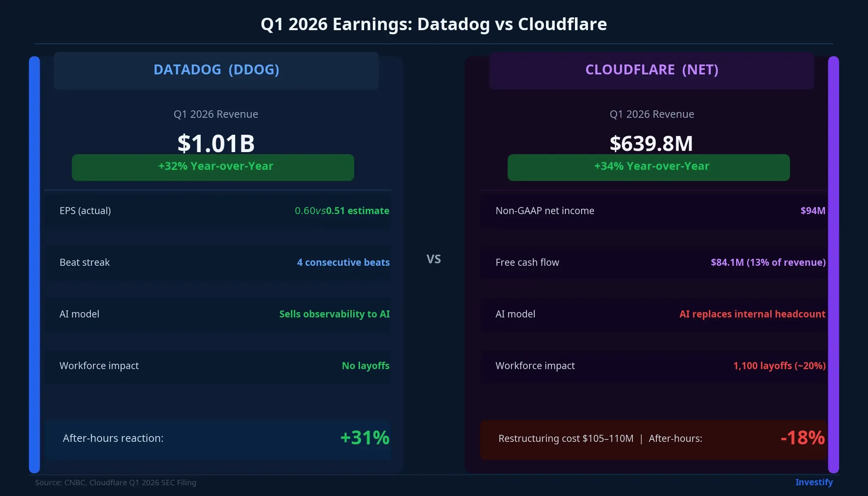
Task: Click Datadog's $1.01B revenue figure
Action: click(x=216, y=143)
